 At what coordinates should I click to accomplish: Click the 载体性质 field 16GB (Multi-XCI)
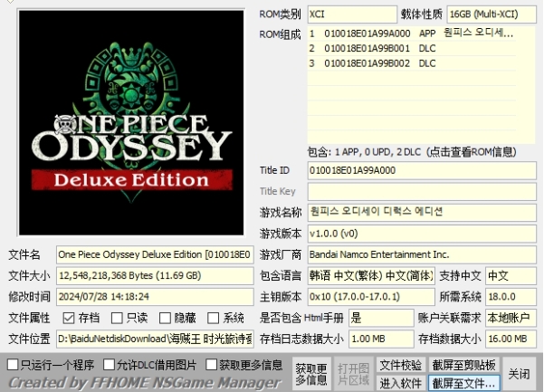point(492,14)
